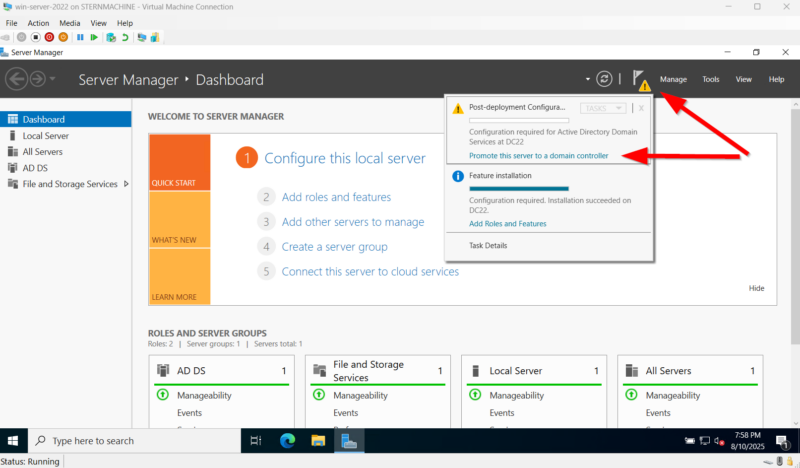The height and width of the screenshot is (468, 800).
Task: Open navigation history dropdown arrow
Action: tap(52, 79)
